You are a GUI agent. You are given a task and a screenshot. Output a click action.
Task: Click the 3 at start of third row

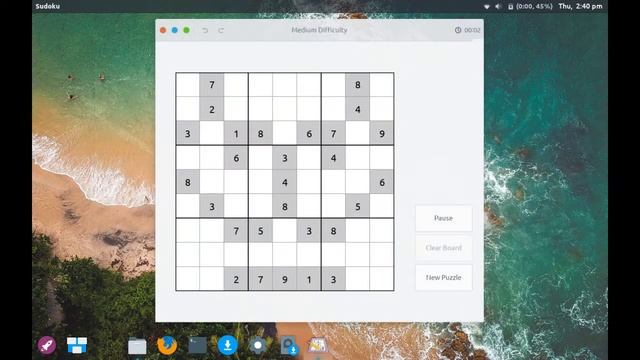click(188, 133)
